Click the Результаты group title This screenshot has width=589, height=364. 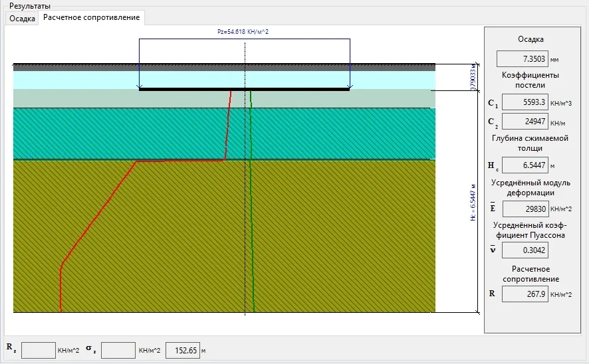point(30,5)
